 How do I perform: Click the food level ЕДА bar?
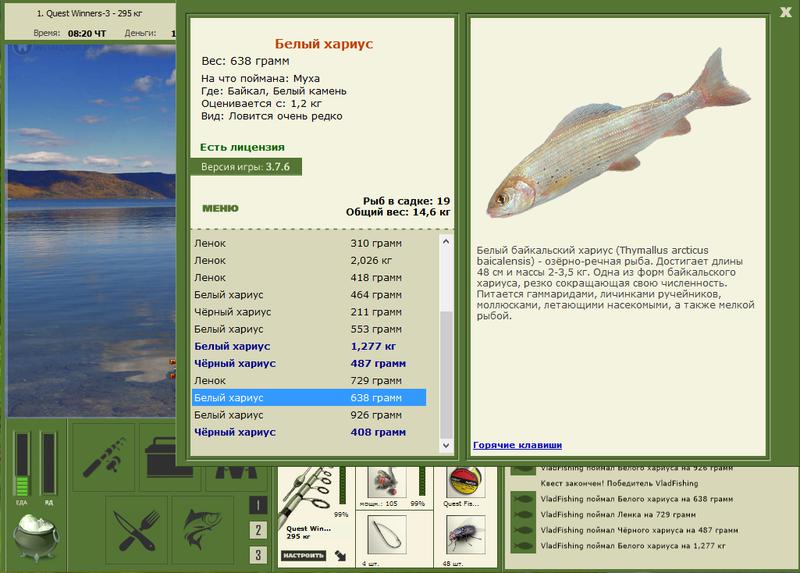coord(22,464)
